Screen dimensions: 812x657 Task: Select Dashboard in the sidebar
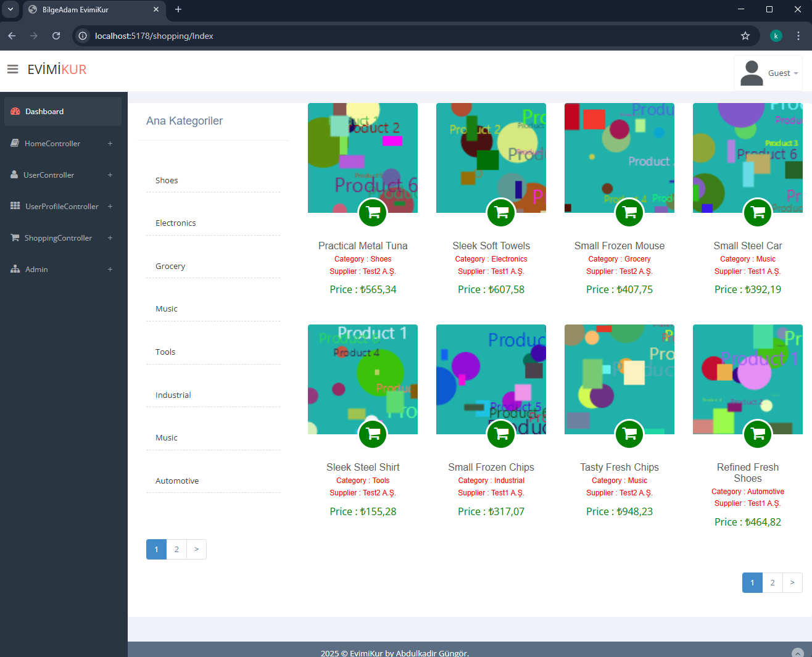pos(44,112)
